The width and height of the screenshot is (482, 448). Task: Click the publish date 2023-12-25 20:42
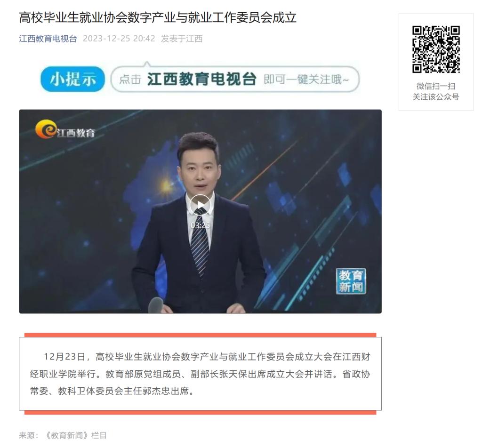[119, 39]
